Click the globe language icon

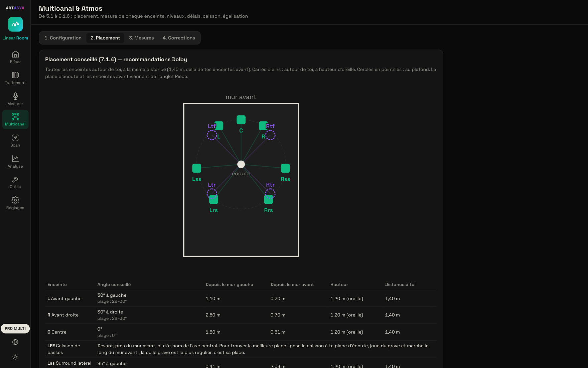click(15, 342)
